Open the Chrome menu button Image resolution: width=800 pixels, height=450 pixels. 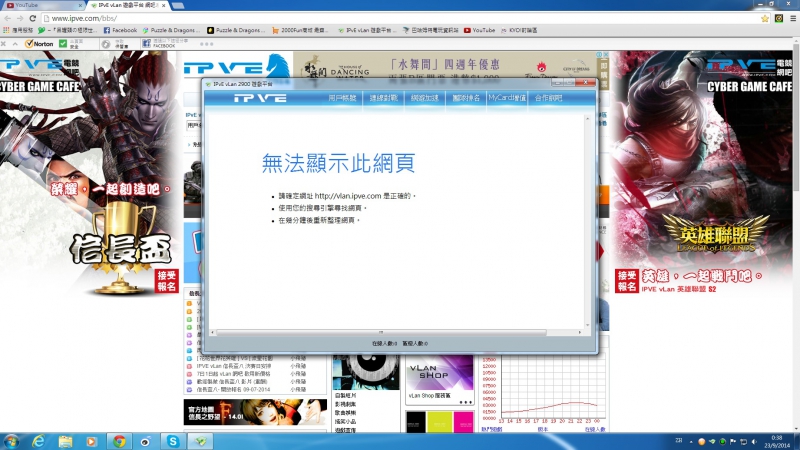pyautogui.click(x=793, y=18)
